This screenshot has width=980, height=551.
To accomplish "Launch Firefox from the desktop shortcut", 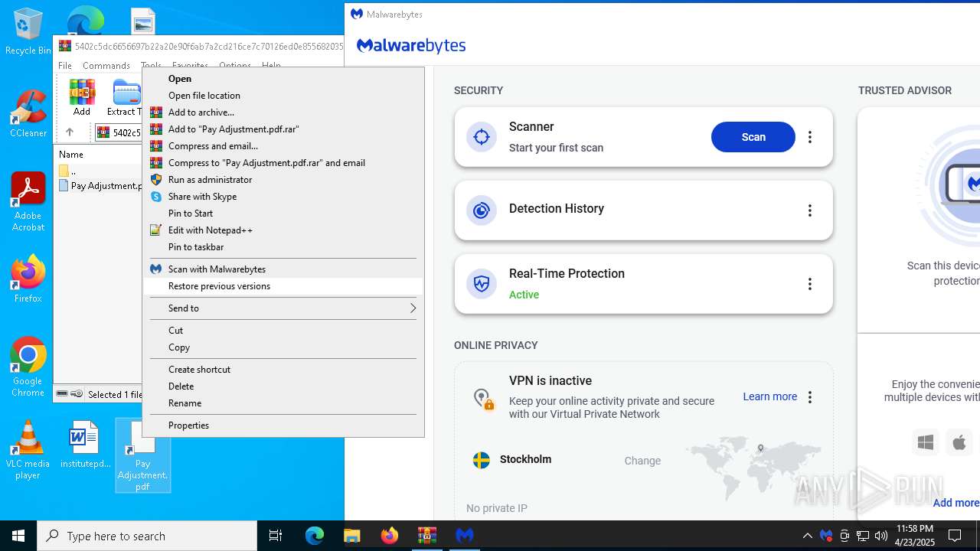I will point(28,279).
